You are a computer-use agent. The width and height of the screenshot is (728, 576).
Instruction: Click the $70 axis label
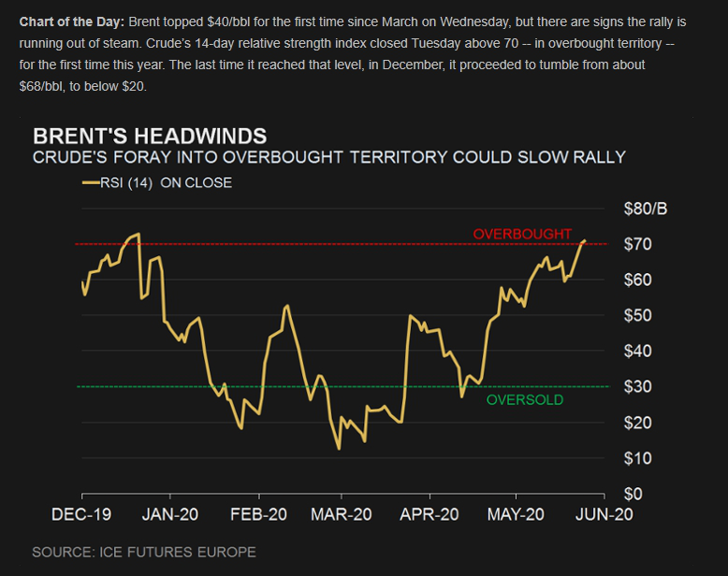tap(637, 244)
